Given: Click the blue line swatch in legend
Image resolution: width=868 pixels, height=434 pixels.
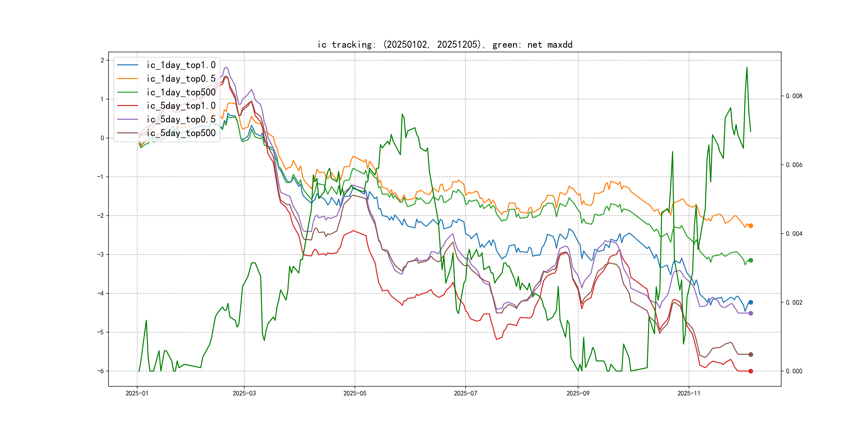Looking at the screenshot, I should click(x=128, y=65).
